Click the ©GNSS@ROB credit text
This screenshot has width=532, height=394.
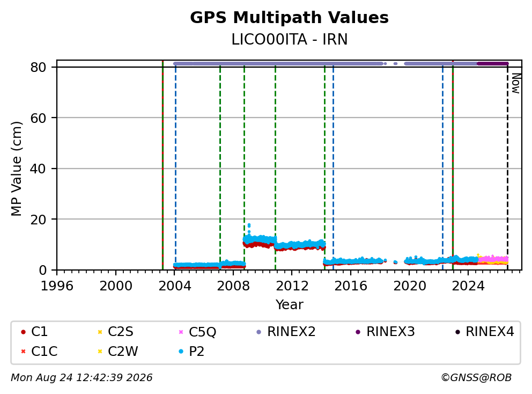coord(476,378)
